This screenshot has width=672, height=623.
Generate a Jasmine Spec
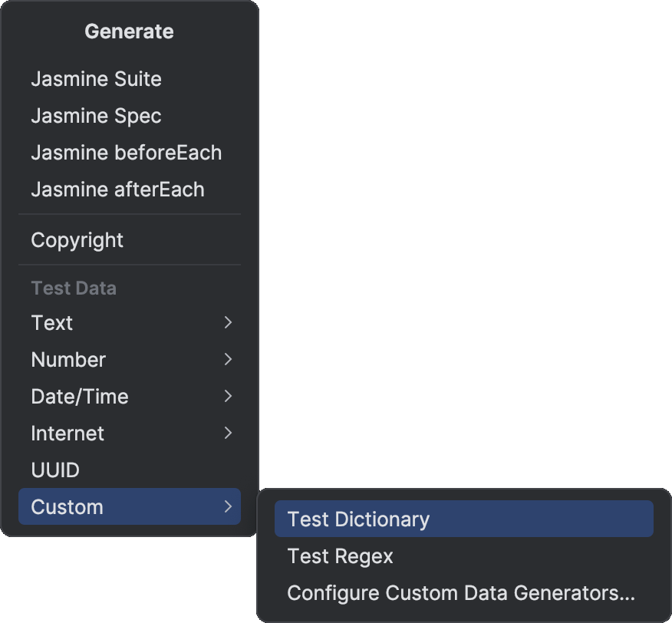95,116
